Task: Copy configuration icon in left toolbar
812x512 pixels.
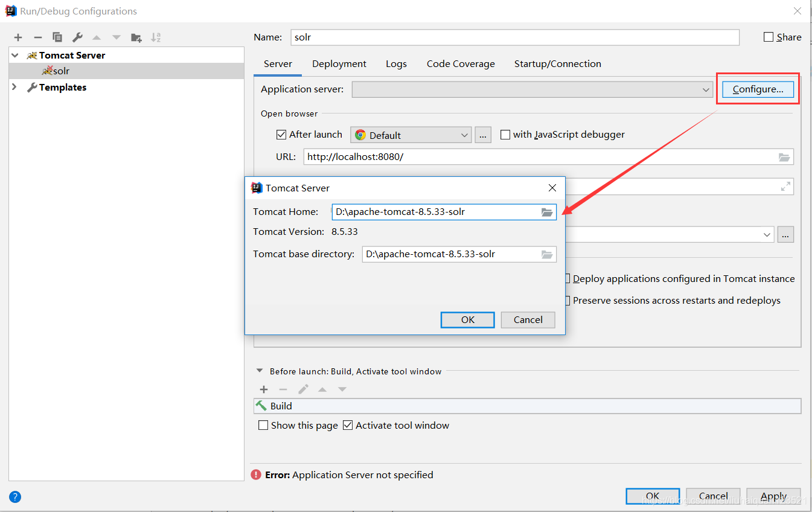Action: click(x=57, y=37)
